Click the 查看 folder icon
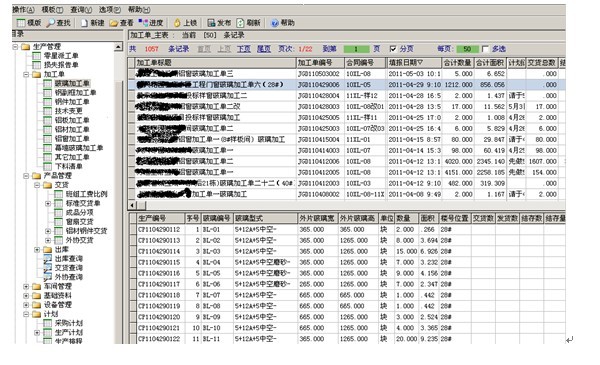This screenshot has height=365, width=600. tap(114, 23)
